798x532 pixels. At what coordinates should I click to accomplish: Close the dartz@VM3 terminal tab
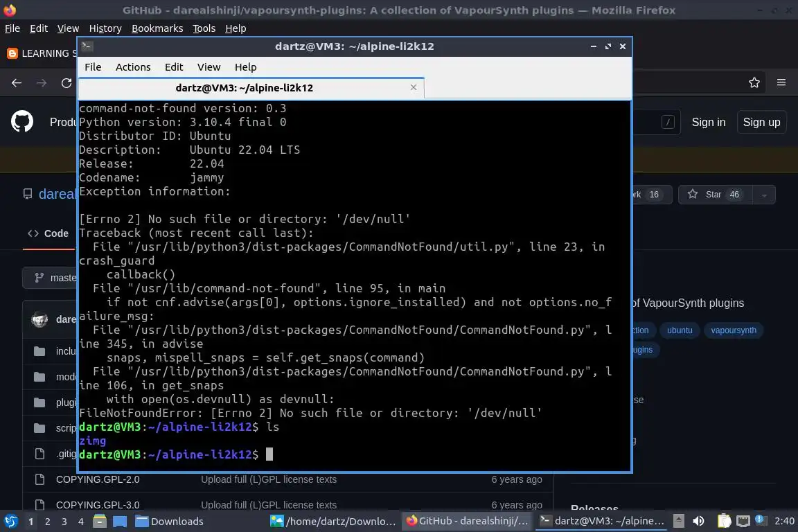[x=414, y=87]
